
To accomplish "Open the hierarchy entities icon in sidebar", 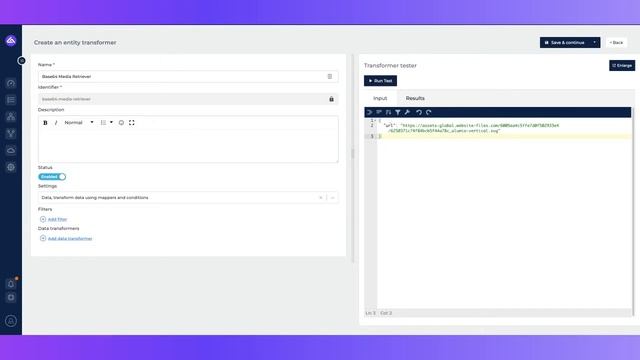I will pos(11,117).
